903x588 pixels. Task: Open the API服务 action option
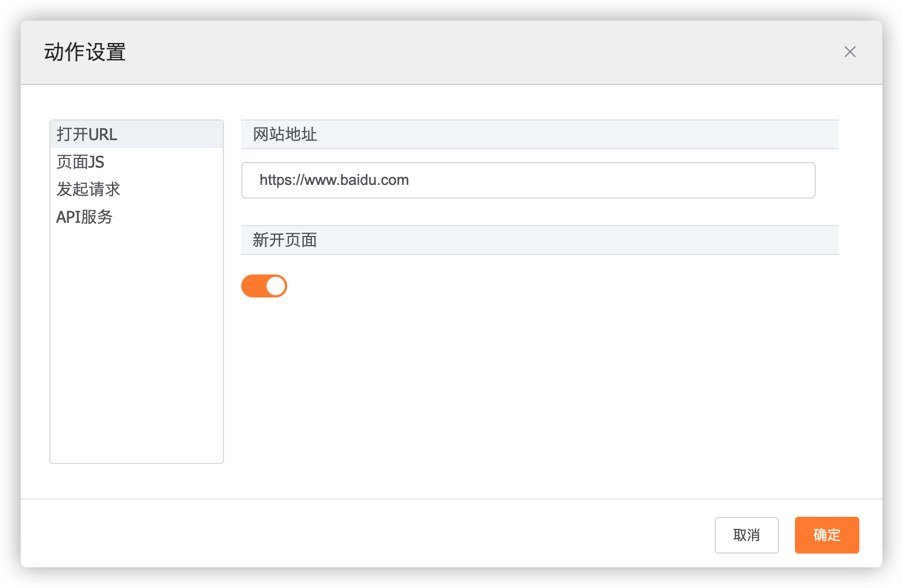[x=84, y=217]
